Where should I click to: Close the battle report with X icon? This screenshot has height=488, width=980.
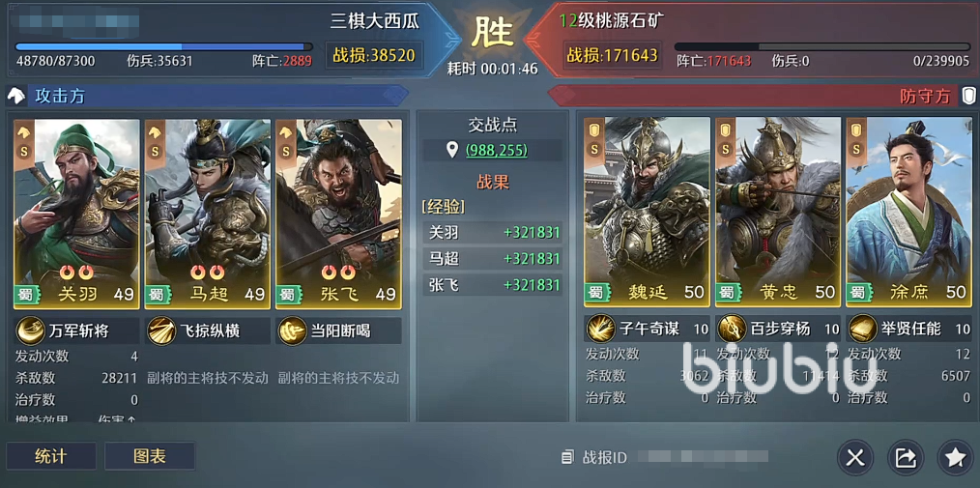[x=855, y=458]
